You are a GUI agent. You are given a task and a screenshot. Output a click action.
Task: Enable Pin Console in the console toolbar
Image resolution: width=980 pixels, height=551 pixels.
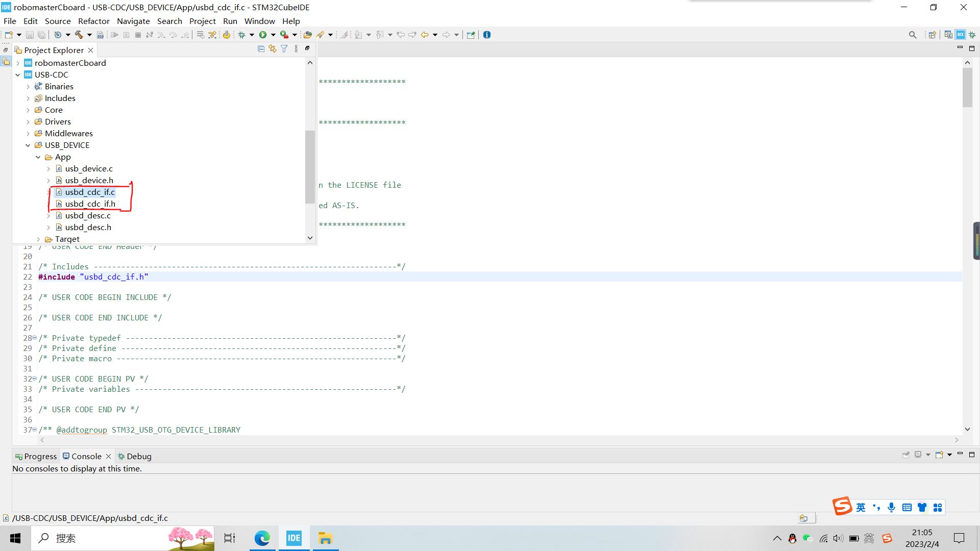pos(906,455)
